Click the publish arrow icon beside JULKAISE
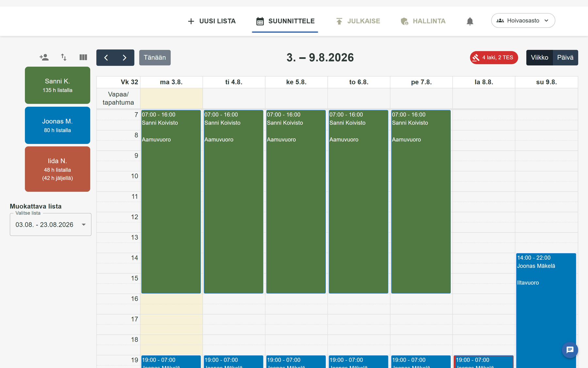Viewport: 588px width, 368px height. tap(339, 21)
